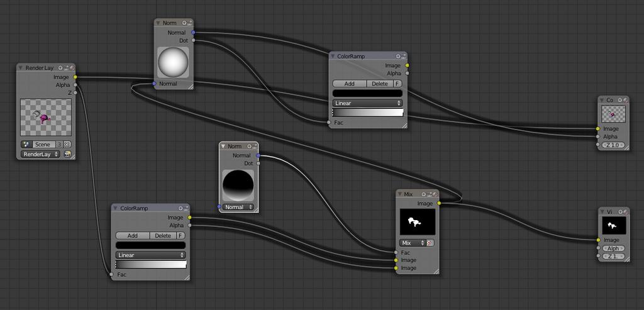Click upper ColorRamp header plus icon

coord(398,56)
